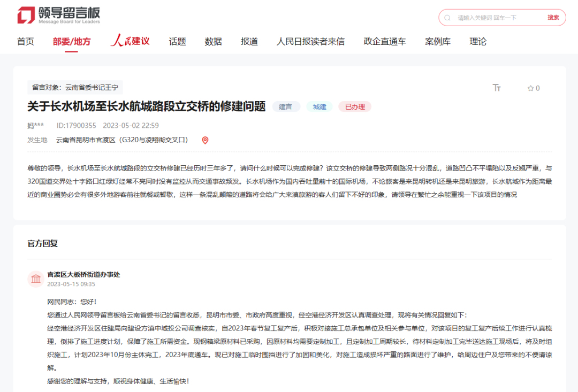578x392 pixels.
Task: Click the 发生地 label
Action: (x=37, y=140)
